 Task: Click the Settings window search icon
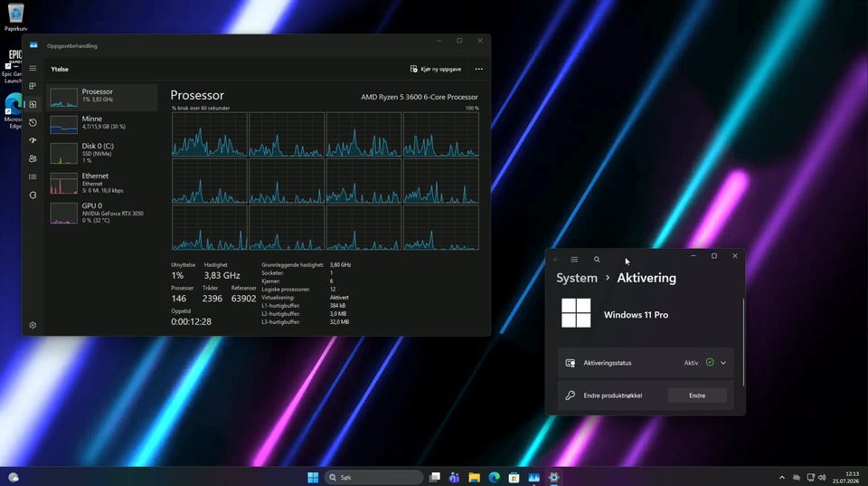[597, 260]
